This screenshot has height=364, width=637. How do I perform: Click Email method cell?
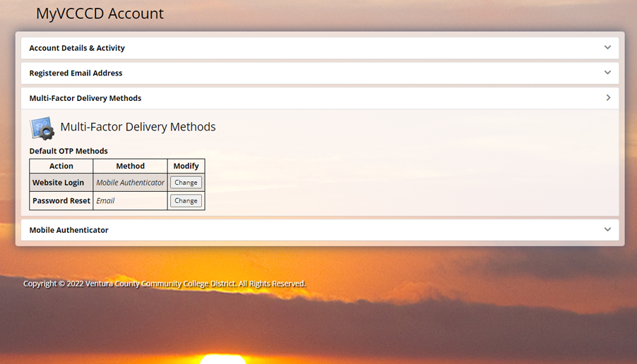[x=130, y=200]
